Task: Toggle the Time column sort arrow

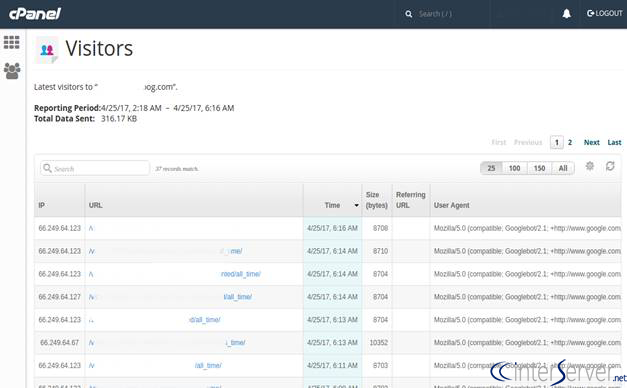Action: [356, 206]
